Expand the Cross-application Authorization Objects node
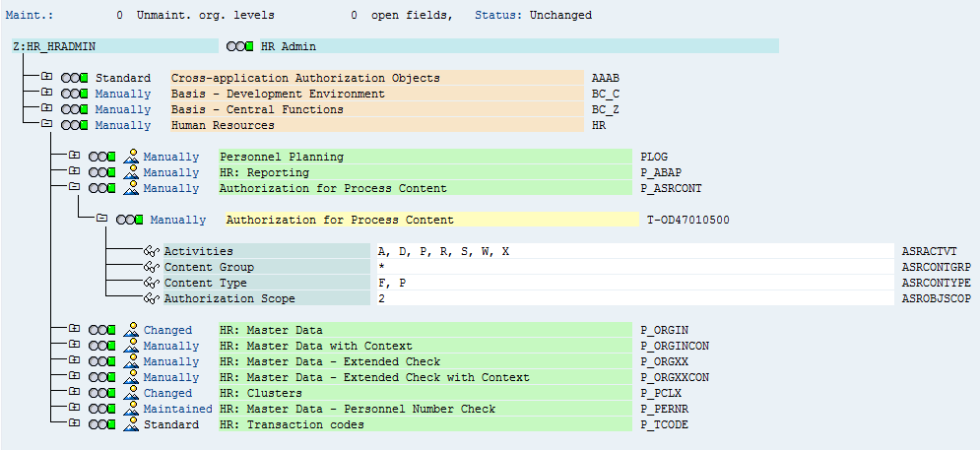980x450 pixels. point(46,76)
